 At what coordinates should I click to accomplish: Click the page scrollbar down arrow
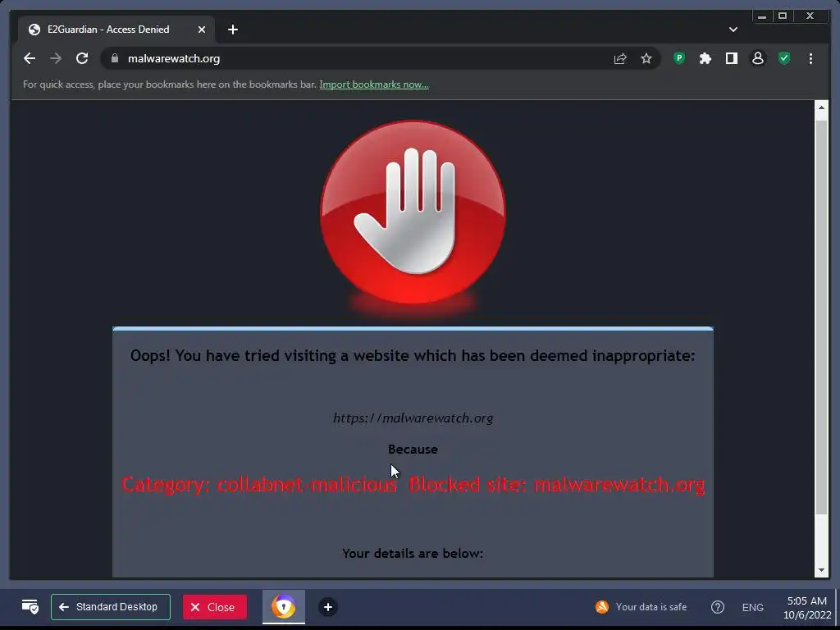tap(821, 571)
